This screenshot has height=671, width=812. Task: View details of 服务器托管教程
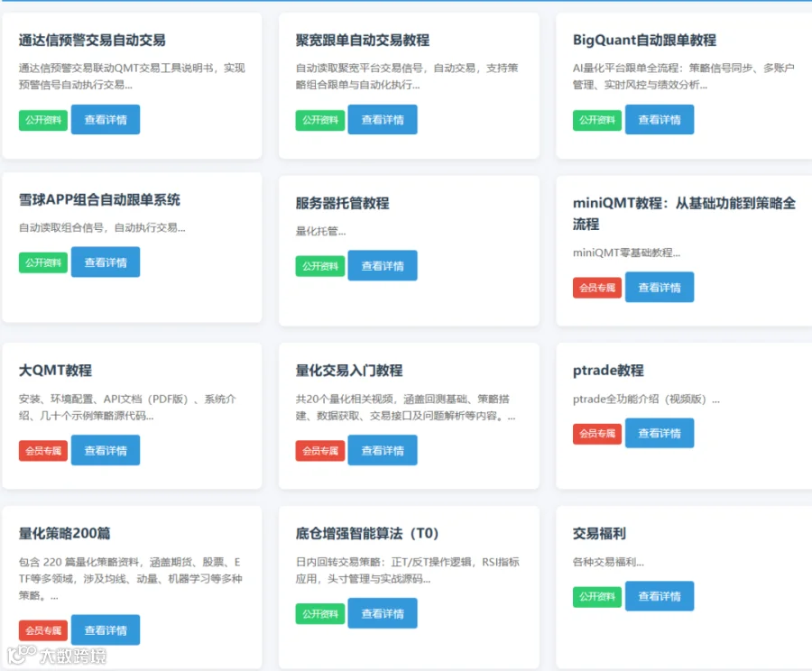tap(383, 266)
